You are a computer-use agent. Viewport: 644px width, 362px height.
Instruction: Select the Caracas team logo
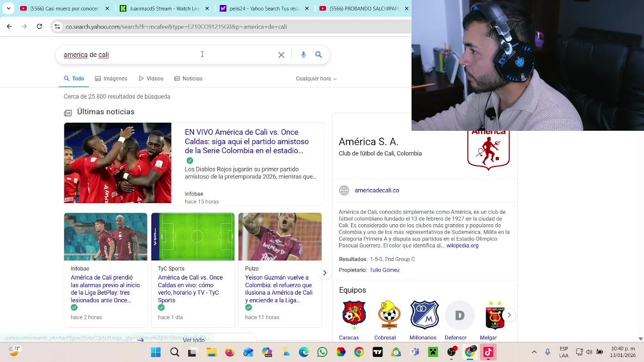pos(354,315)
